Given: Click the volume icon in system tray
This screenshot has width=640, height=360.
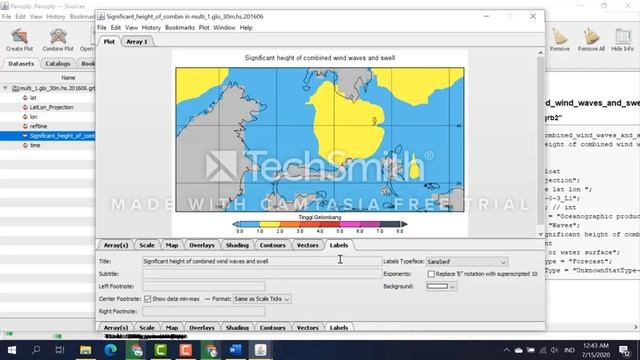Looking at the screenshot, I should [554, 350].
